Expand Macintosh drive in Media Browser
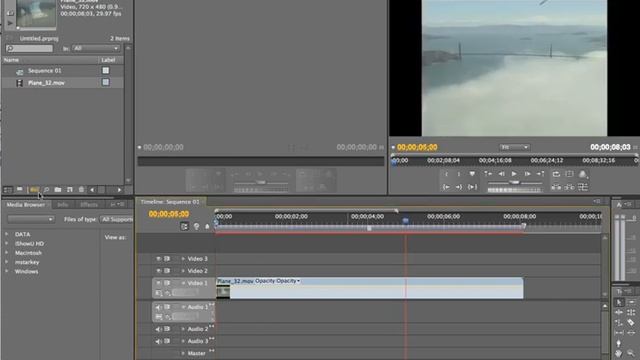The image size is (640, 360). point(7,253)
